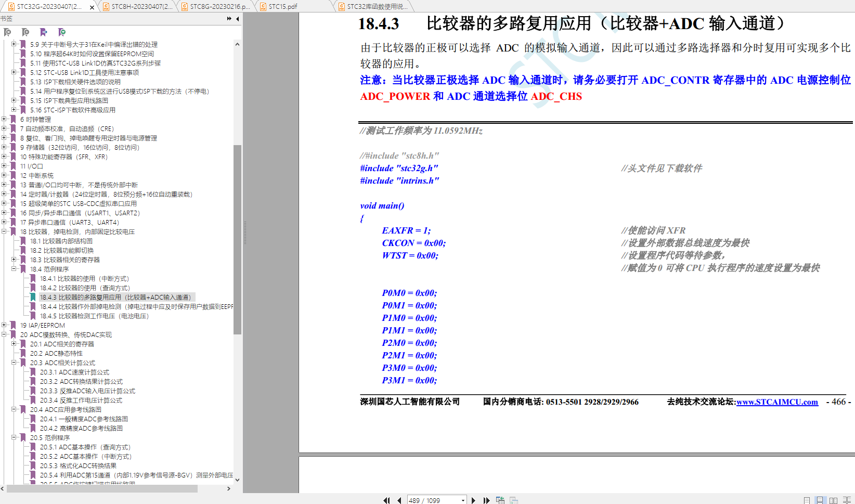Click the add new bookmark icon
This screenshot has width=855, height=504.
coord(25,32)
